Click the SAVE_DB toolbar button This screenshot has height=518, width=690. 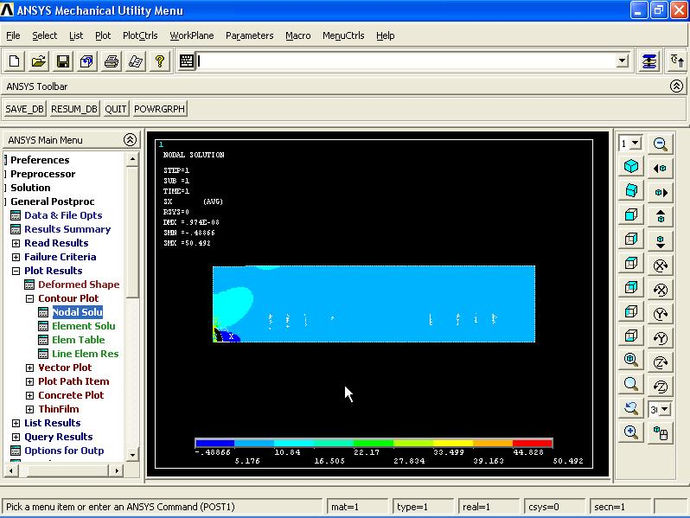[x=25, y=109]
